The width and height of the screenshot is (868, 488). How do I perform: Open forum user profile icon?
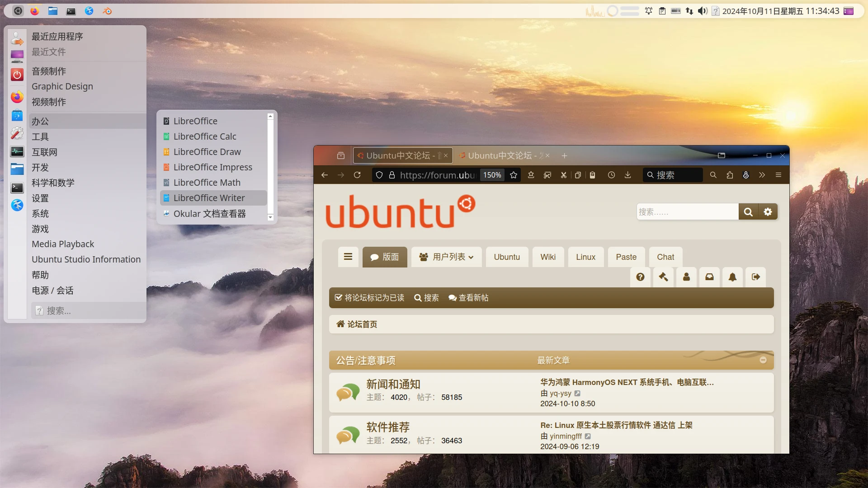click(x=686, y=277)
